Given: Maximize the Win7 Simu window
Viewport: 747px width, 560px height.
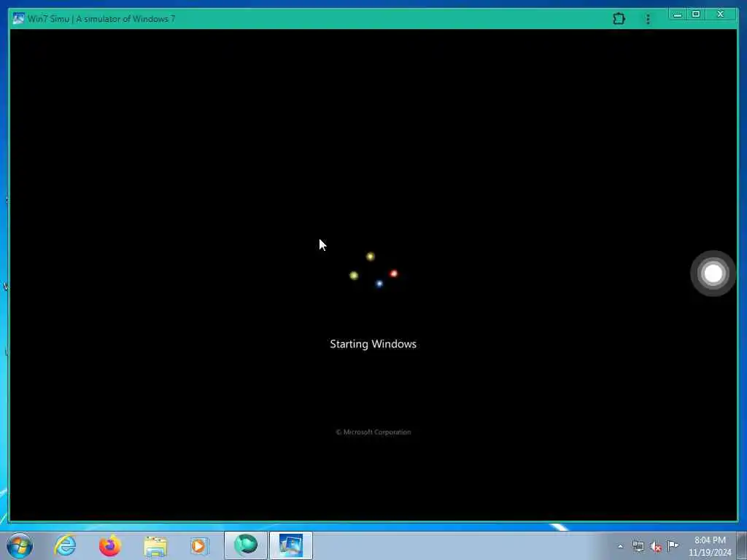Looking at the screenshot, I should tap(696, 15).
